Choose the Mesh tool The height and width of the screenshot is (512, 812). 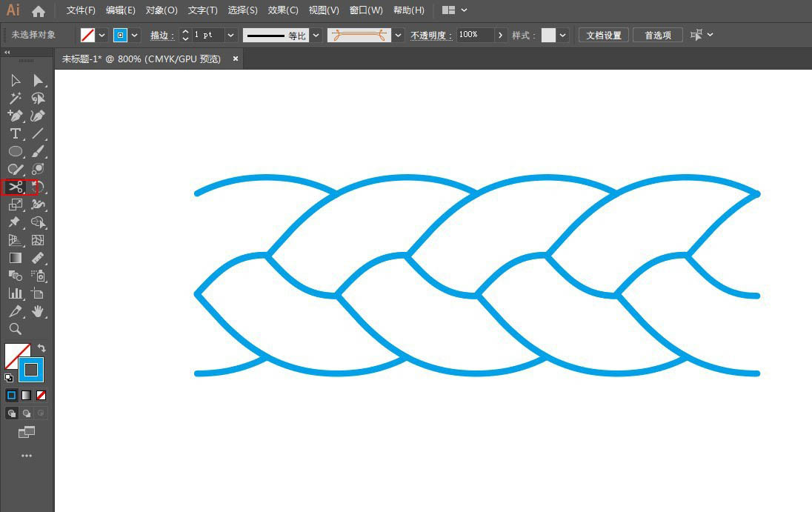click(38, 239)
